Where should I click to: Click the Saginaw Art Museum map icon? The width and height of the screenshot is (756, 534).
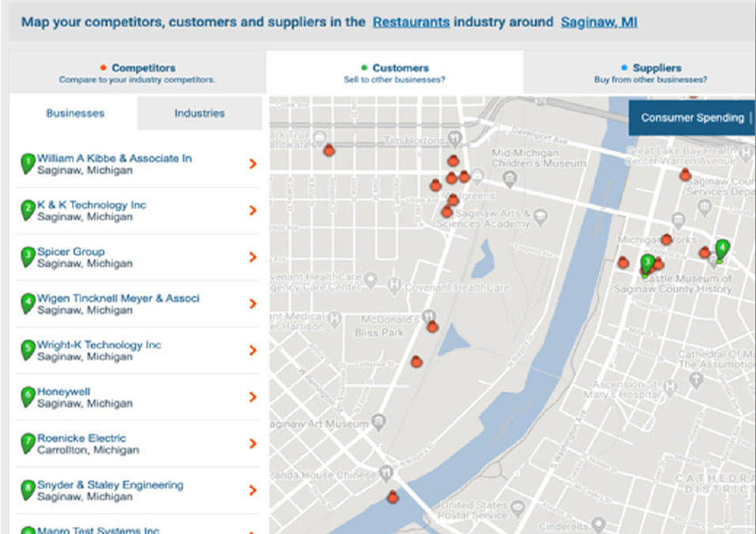[379, 422]
